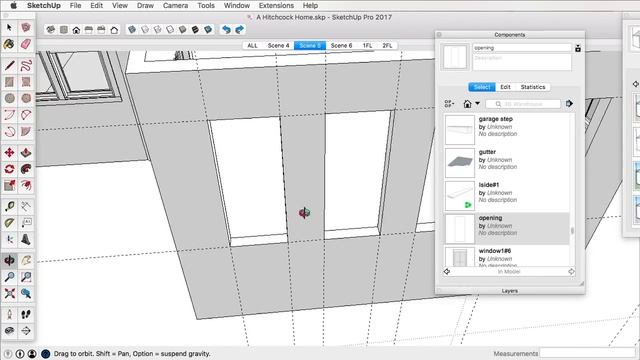Activate the Orbit tool
Image resolution: width=640 pixels, height=360 pixels.
coord(9,260)
